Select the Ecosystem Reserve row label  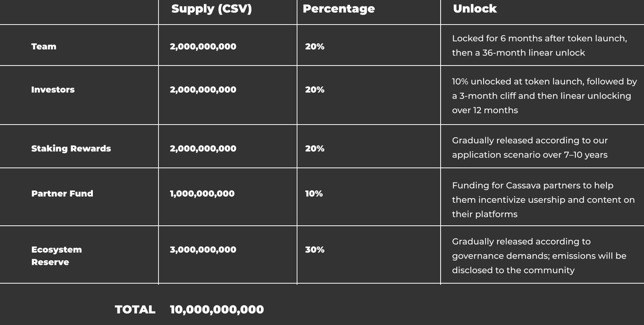click(x=56, y=256)
